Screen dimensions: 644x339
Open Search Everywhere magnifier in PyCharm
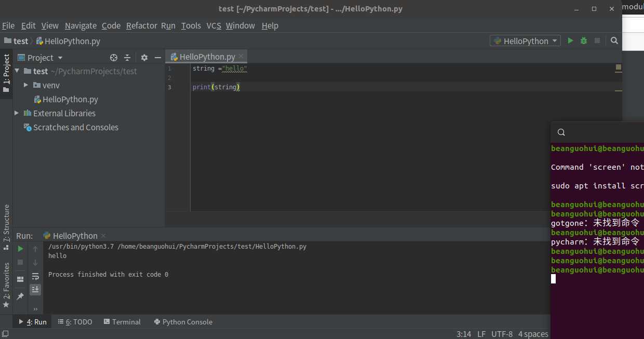coord(614,40)
